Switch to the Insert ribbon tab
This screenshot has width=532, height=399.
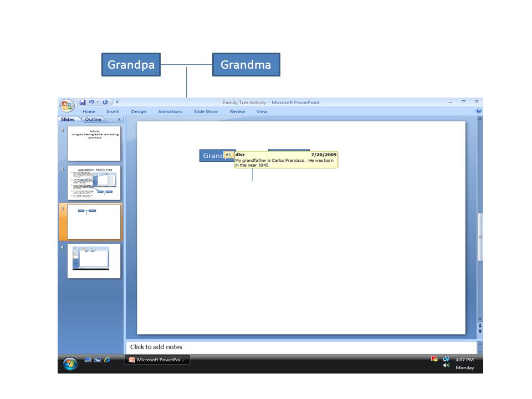point(112,111)
